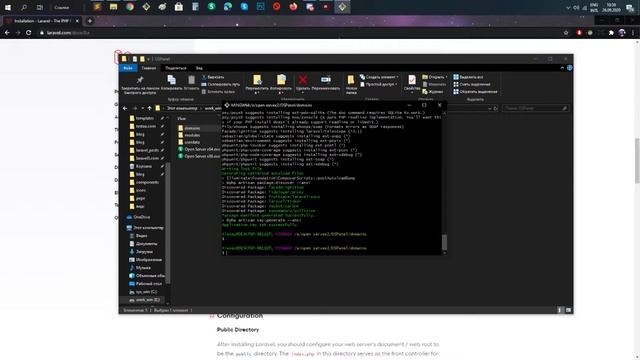Open the Explorer recent locations dropdown arrow
Viewport: 640px width, 360px height.
[x=142, y=109]
